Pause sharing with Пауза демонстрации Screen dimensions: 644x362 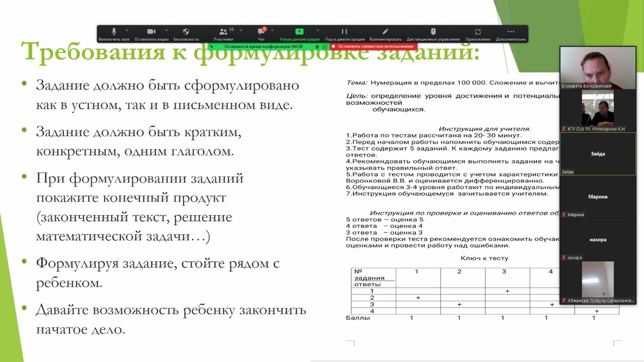pyautogui.click(x=345, y=32)
